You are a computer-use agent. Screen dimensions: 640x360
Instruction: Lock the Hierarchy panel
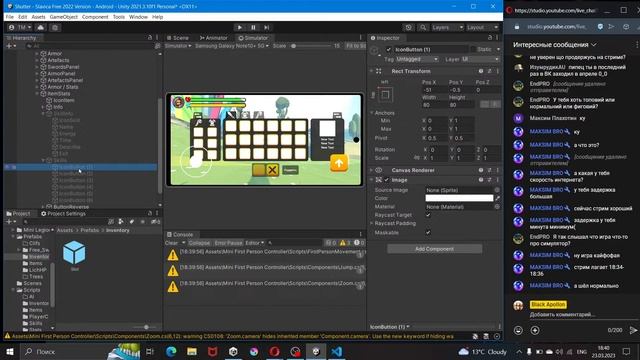coord(150,38)
